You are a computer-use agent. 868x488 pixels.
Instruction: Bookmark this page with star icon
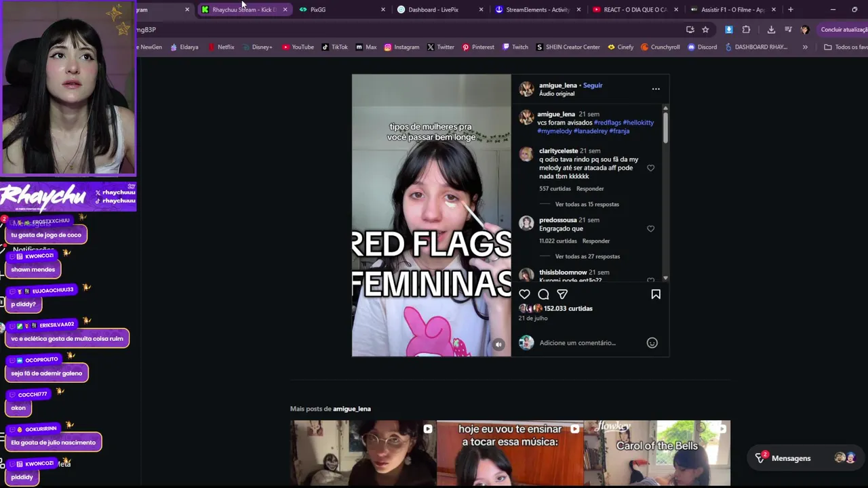tap(705, 30)
